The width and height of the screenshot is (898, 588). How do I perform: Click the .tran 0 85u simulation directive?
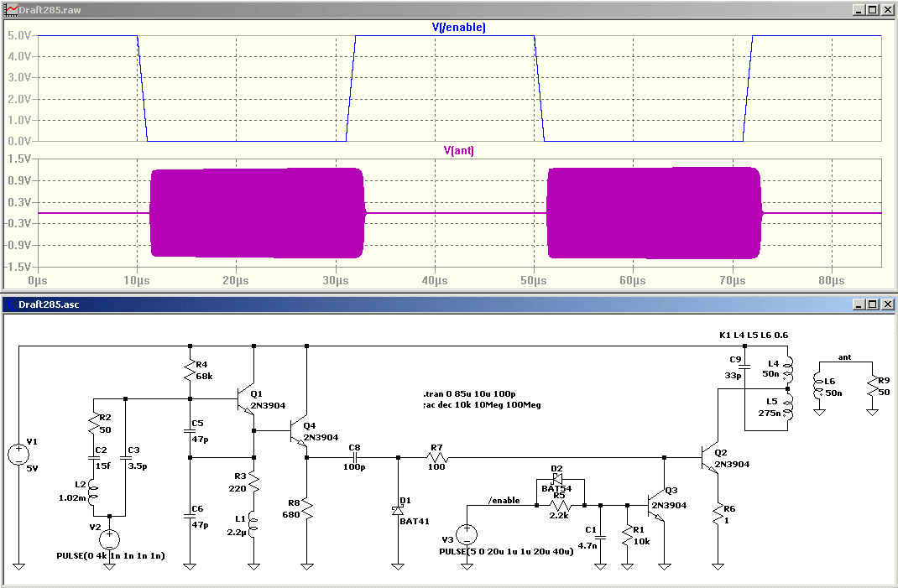tap(470, 394)
